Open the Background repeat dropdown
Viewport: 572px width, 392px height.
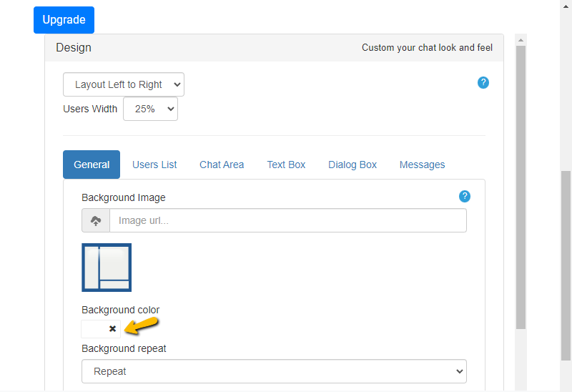(274, 372)
